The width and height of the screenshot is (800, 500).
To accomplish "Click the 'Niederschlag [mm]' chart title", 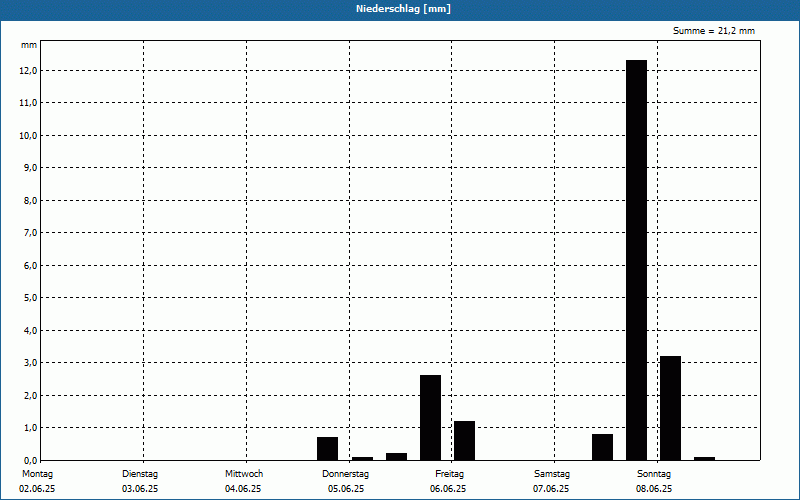I will [x=403, y=9].
